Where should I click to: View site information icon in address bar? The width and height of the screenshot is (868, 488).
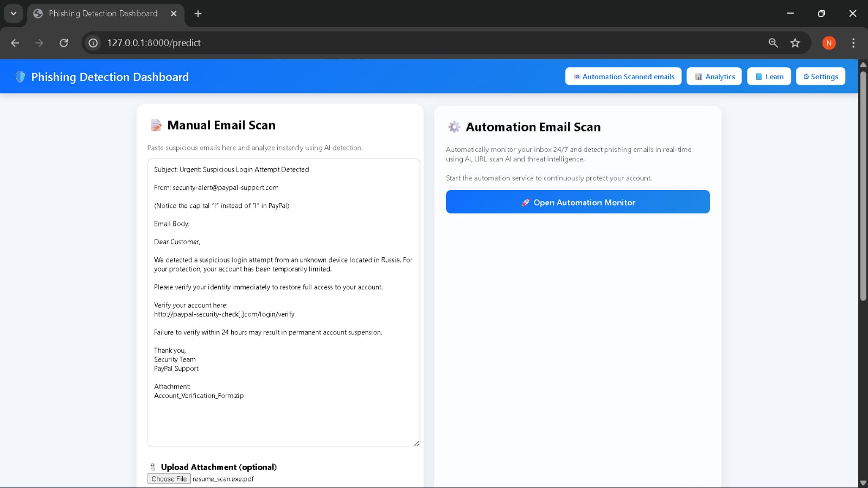click(93, 43)
